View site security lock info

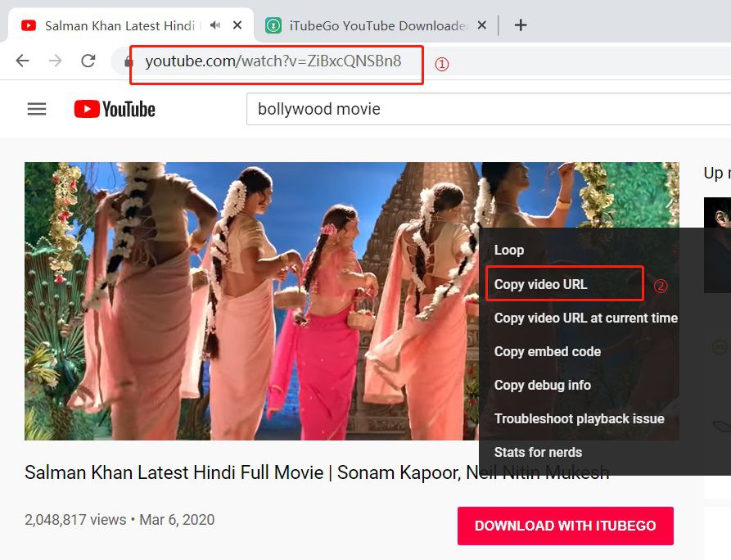click(x=129, y=61)
